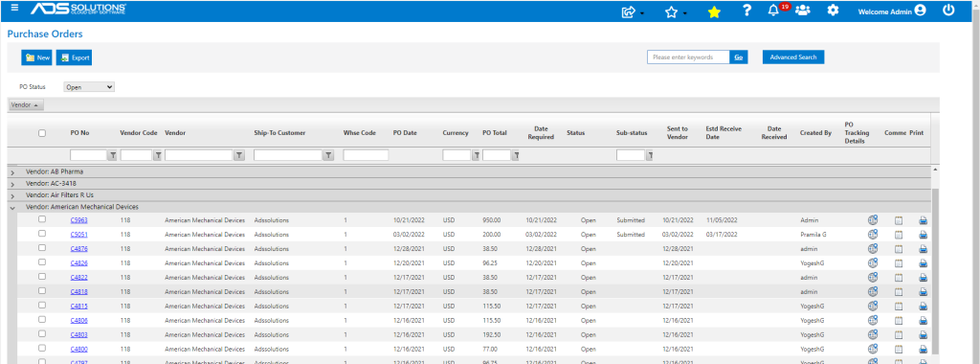
Task: Open Advanced Search
Action: pos(793,57)
